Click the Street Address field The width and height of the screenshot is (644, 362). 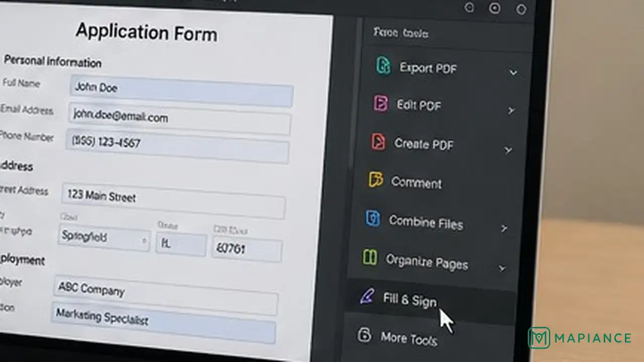tap(174, 201)
